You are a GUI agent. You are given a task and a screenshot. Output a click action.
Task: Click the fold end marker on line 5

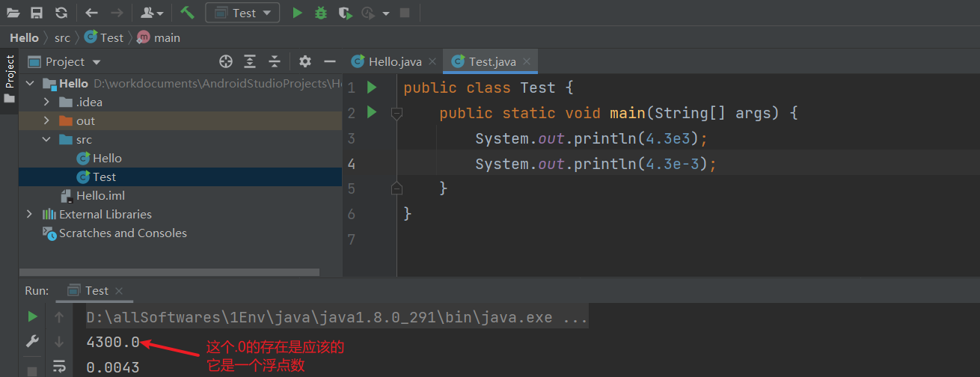coord(396,188)
